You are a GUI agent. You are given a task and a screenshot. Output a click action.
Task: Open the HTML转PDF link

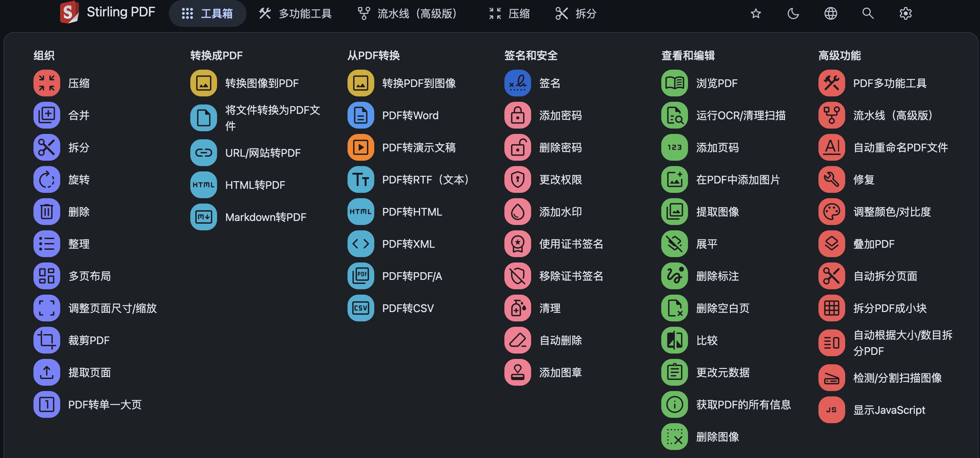point(255,185)
